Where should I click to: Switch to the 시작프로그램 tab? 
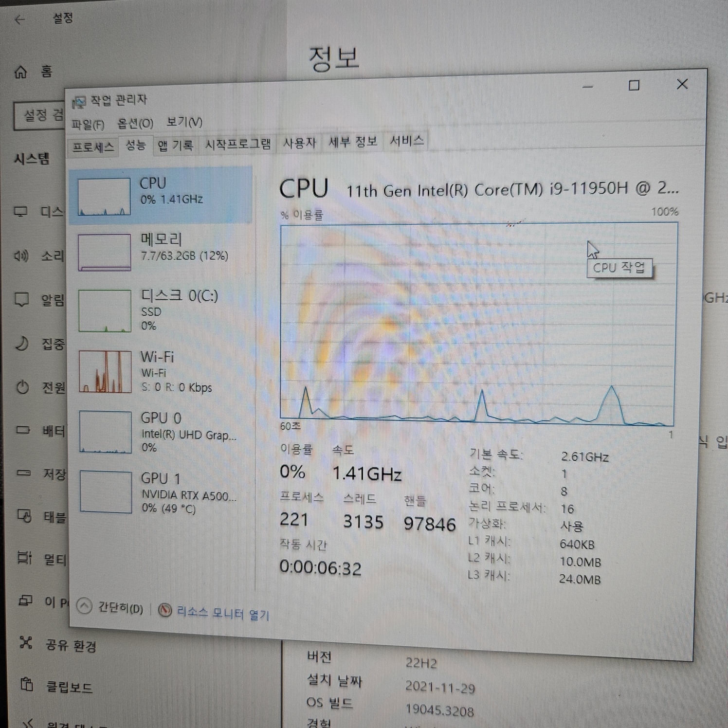237,144
